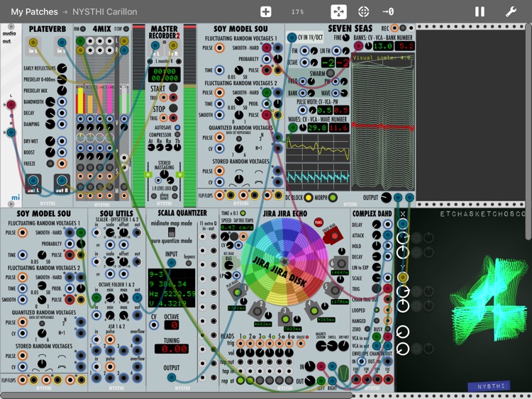
Task: Add a new module with the plus icon
Action: (266, 12)
